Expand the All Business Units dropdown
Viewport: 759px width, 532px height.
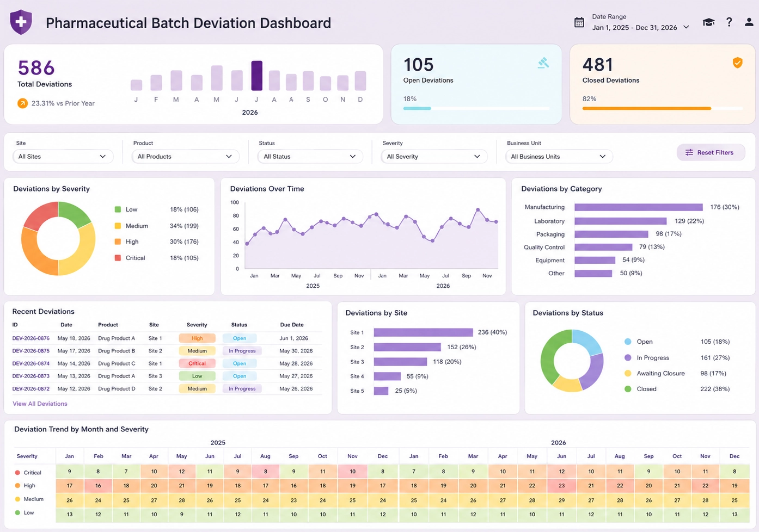pos(559,157)
